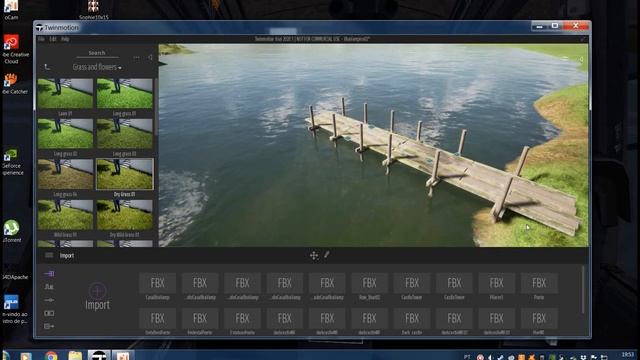Click the large Import plus button
640x360 pixels.
coord(97,296)
